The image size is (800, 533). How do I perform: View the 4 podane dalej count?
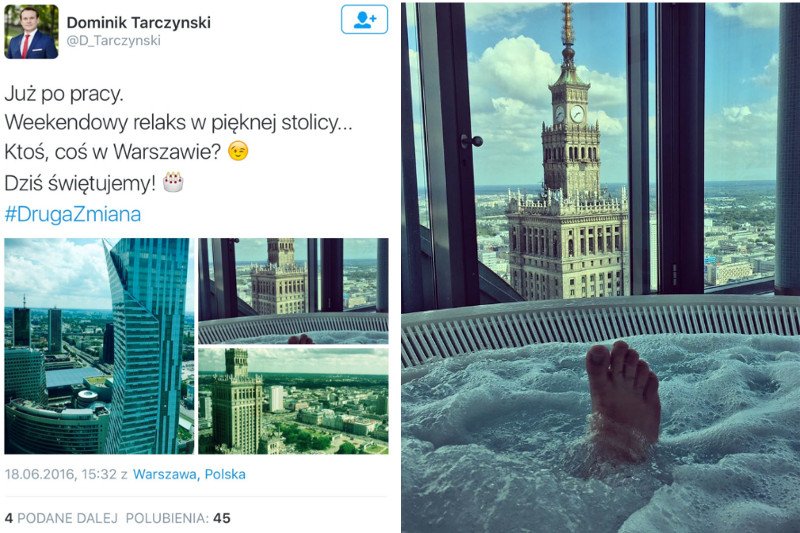click(61, 518)
